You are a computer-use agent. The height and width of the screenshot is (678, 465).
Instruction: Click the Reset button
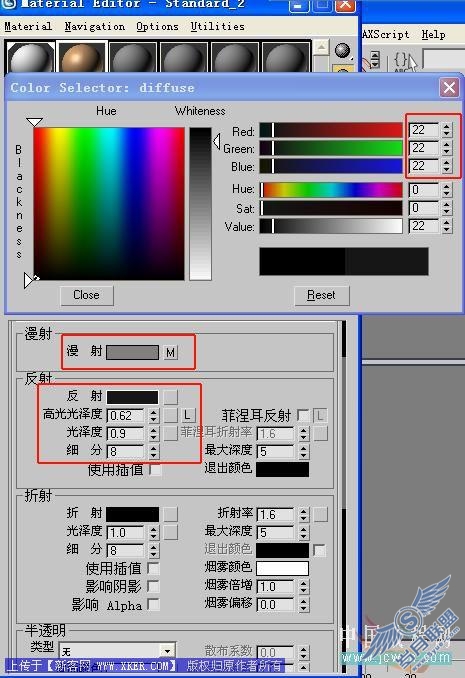coord(321,295)
